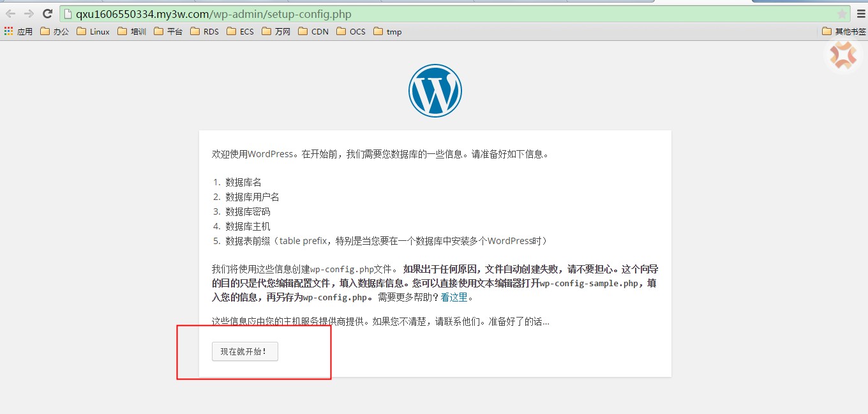Click the browser back arrow
Image resolution: width=868 pixels, height=414 pixels.
[x=10, y=14]
